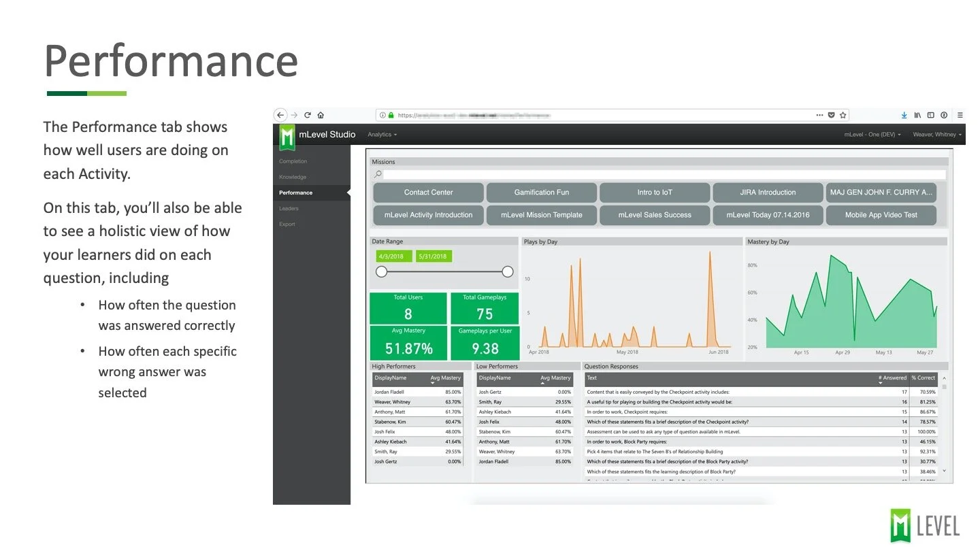Open the Analytics dropdown menu
This screenshot has width=980, height=551.
click(x=382, y=135)
